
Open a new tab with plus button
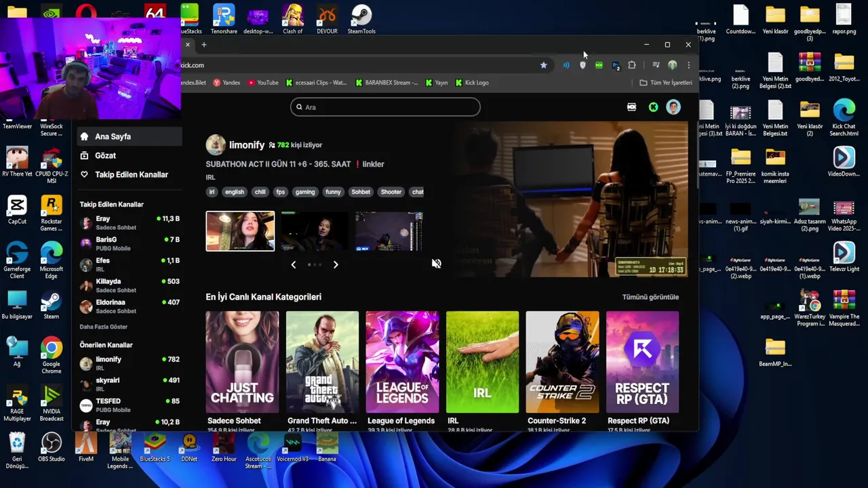click(x=203, y=45)
